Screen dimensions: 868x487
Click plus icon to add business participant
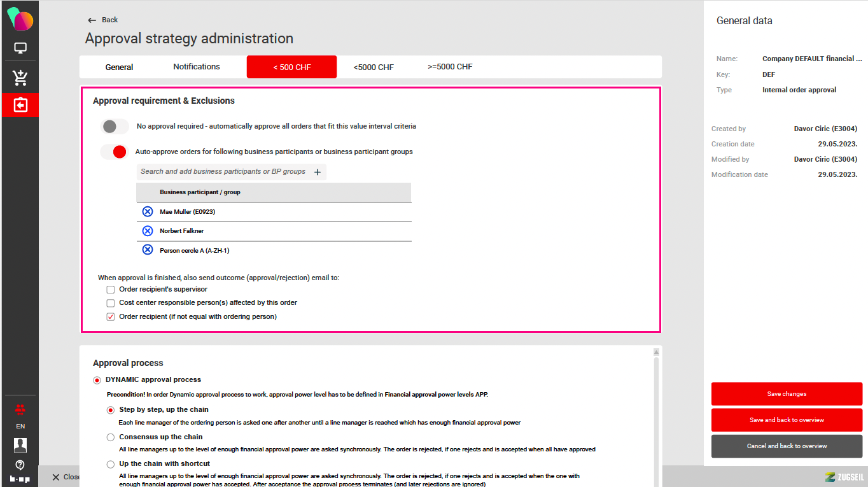pos(318,172)
